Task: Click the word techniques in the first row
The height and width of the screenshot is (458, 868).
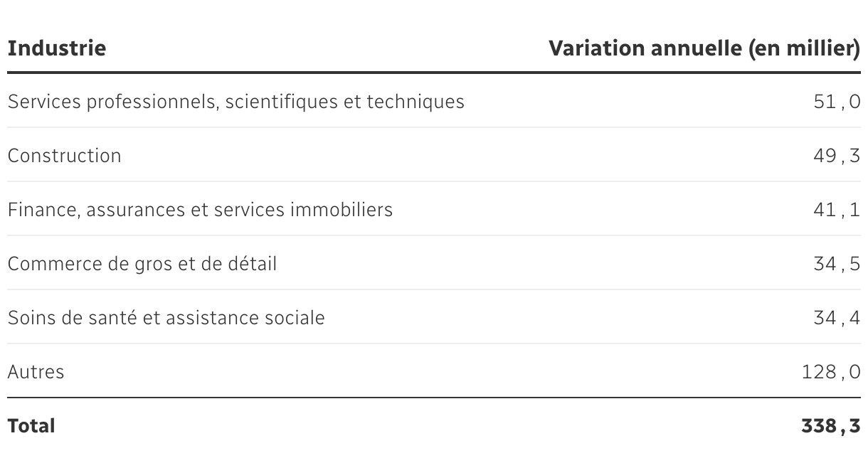Action: pyautogui.click(x=415, y=102)
